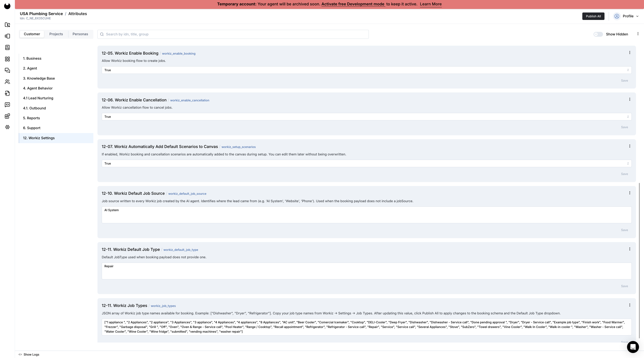
Task: Save the Workiz Default Job Source value
Action: (x=624, y=230)
